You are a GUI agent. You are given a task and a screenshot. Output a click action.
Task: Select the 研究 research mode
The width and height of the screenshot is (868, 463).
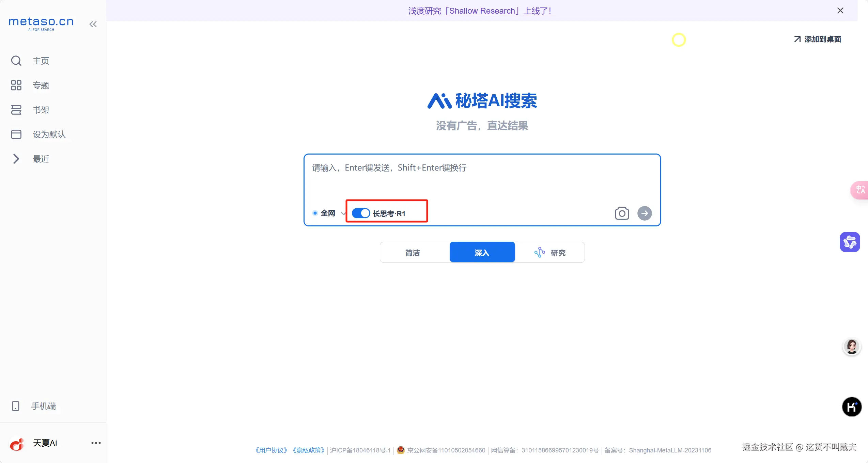click(550, 253)
